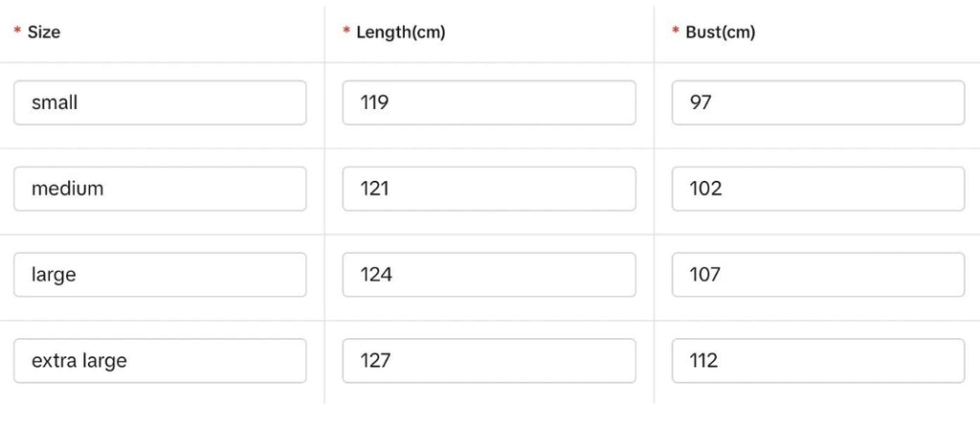
Task: Focus the Length field showing 124
Action: tap(489, 275)
